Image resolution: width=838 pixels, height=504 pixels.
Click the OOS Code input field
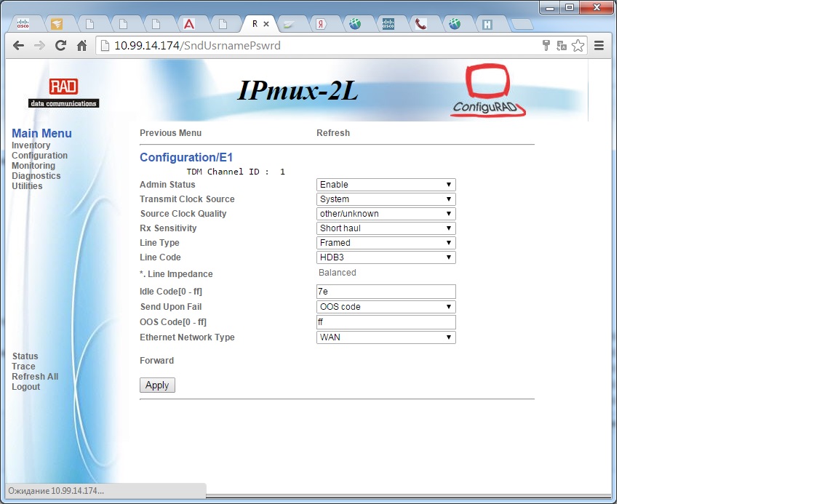(386, 321)
